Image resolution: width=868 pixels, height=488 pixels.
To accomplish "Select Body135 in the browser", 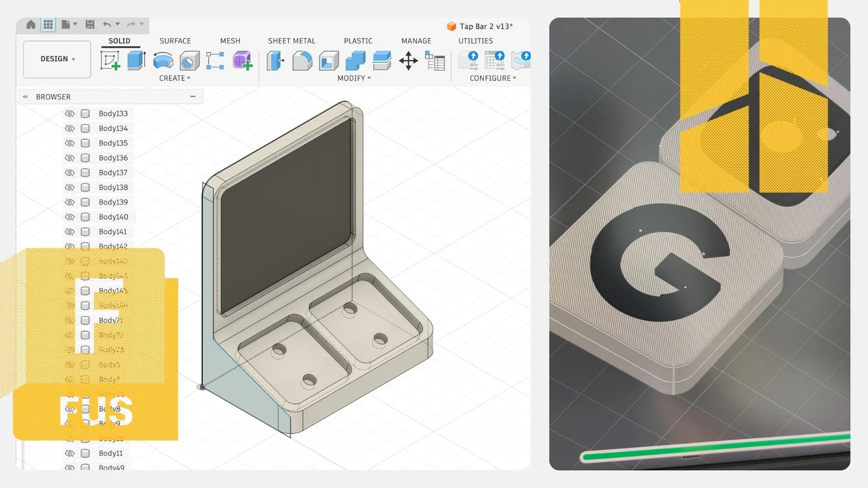I will point(113,143).
